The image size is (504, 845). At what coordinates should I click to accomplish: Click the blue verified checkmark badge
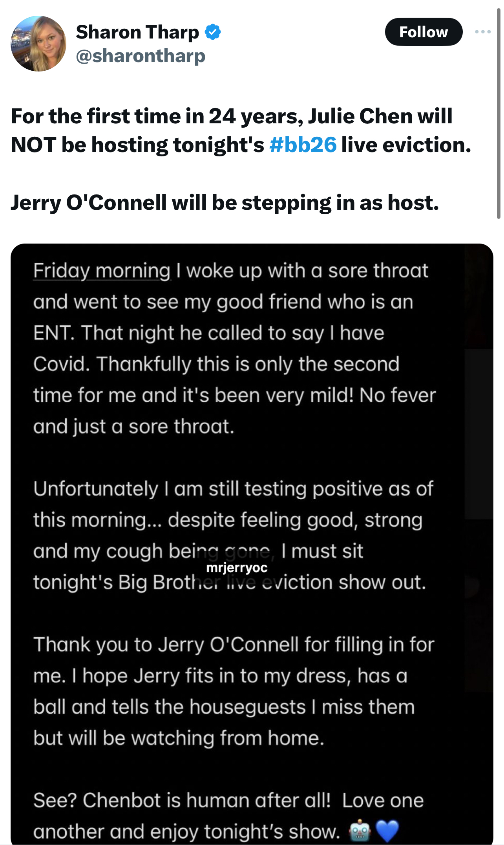click(x=213, y=32)
